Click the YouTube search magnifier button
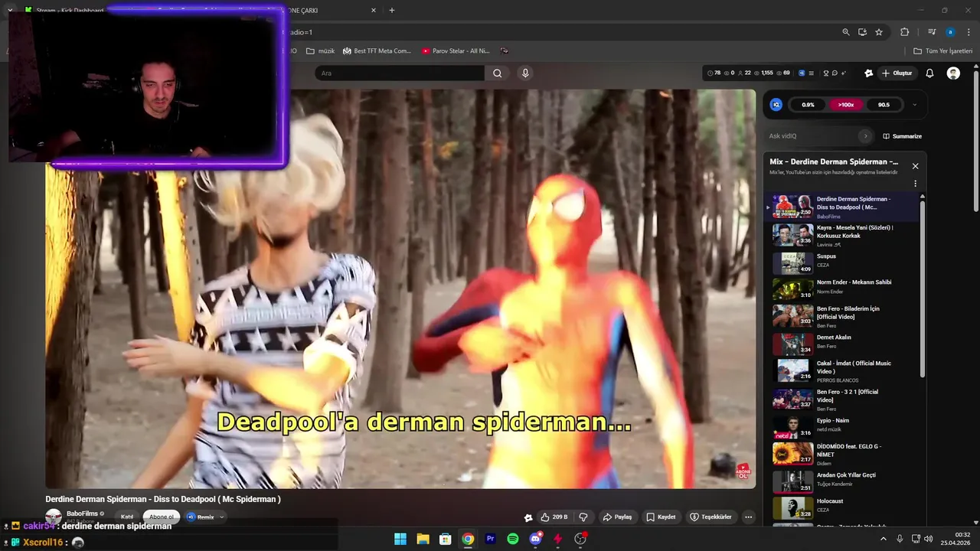The width and height of the screenshot is (980, 551). pyautogui.click(x=497, y=73)
